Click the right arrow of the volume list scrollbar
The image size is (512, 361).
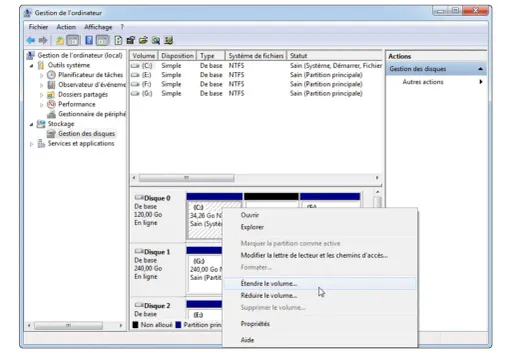click(377, 178)
